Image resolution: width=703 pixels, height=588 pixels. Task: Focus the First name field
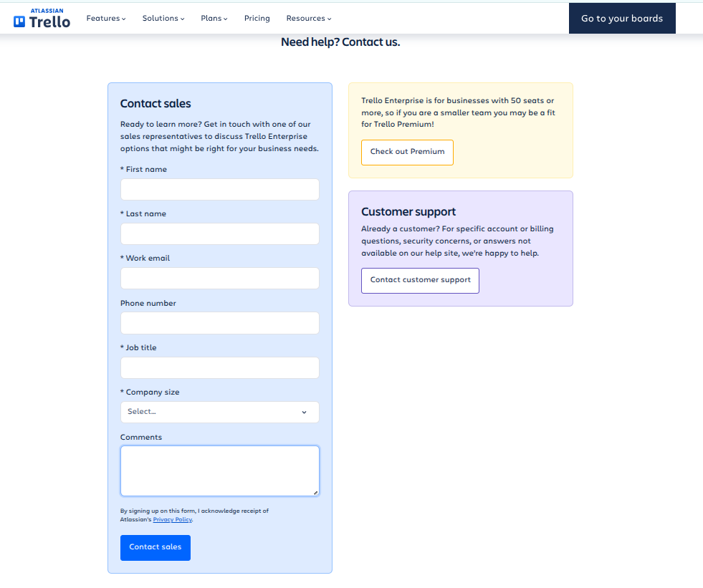[x=220, y=190]
